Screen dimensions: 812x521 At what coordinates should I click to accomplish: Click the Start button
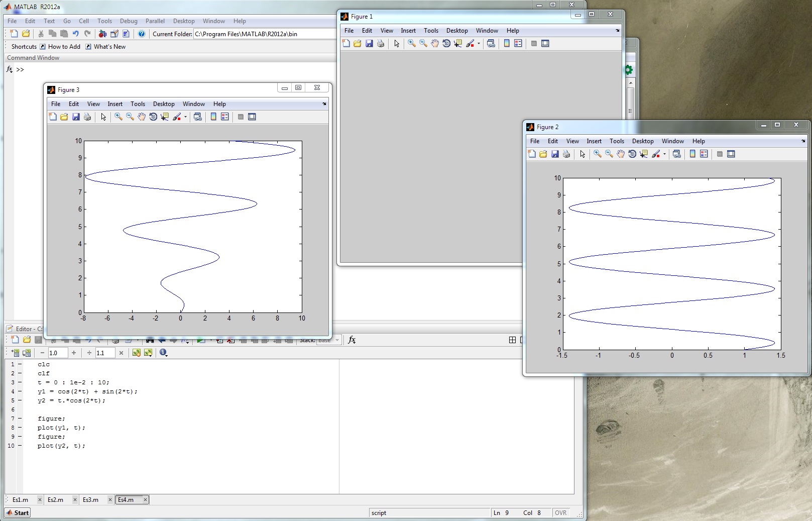(x=18, y=513)
